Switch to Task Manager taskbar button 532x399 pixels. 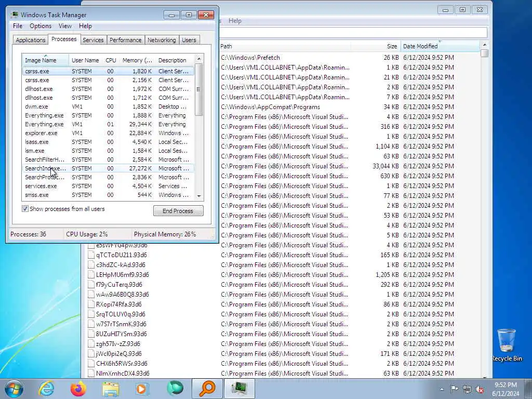(239, 389)
